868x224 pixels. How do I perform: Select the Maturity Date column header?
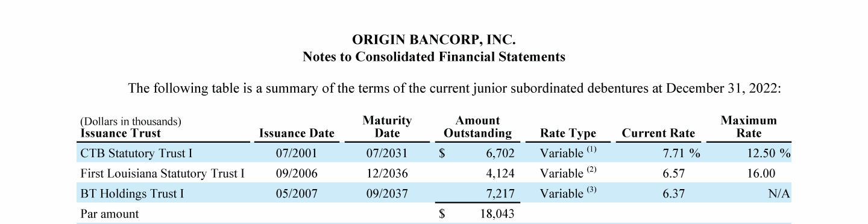pyautogui.click(x=387, y=127)
